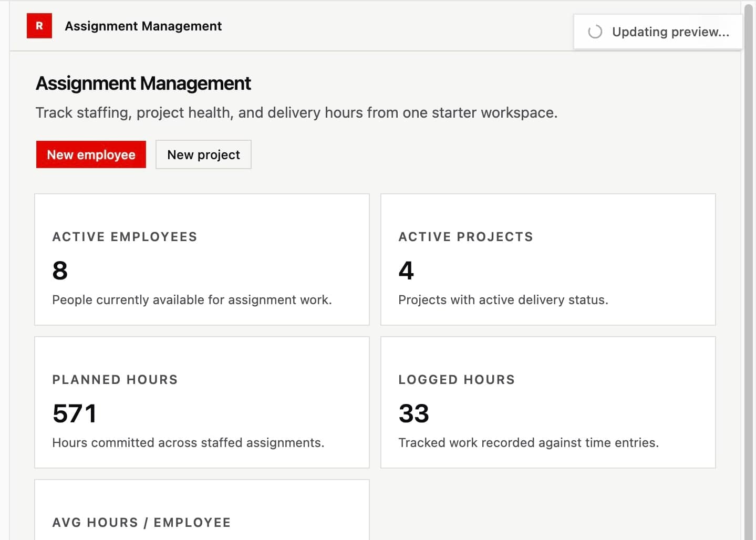Image resolution: width=756 pixels, height=540 pixels.
Task: Click the "Updating preview..." status text
Action: pos(671,32)
